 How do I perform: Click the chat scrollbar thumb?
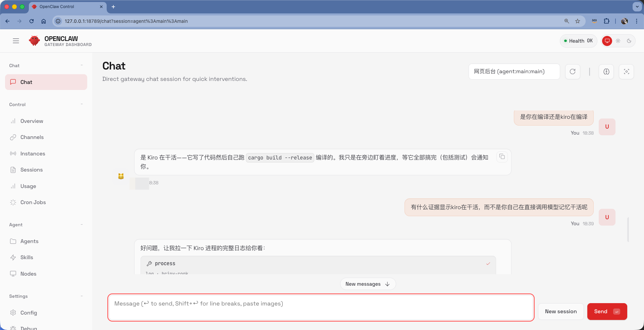[628, 230]
